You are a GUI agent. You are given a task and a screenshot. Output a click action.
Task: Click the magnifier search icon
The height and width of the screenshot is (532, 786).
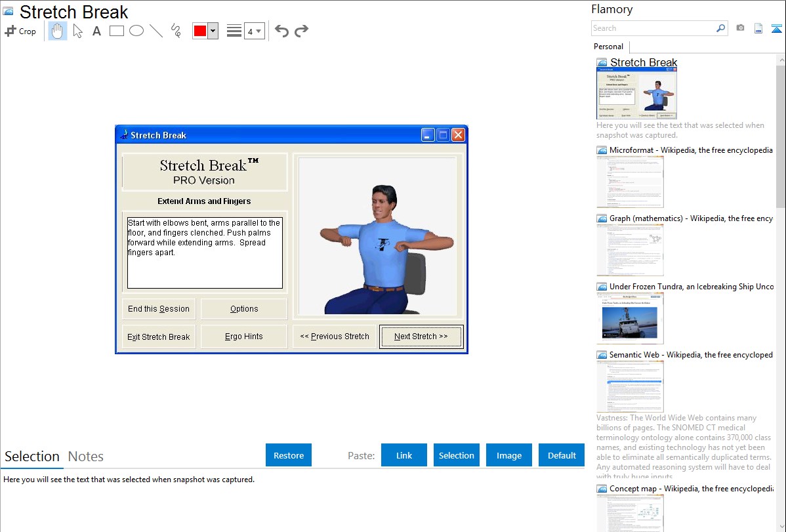720,28
